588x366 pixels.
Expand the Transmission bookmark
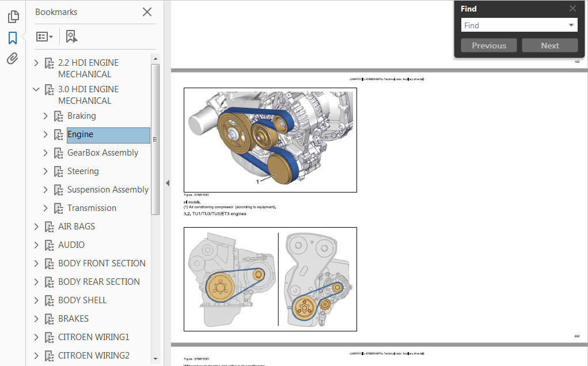click(45, 208)
